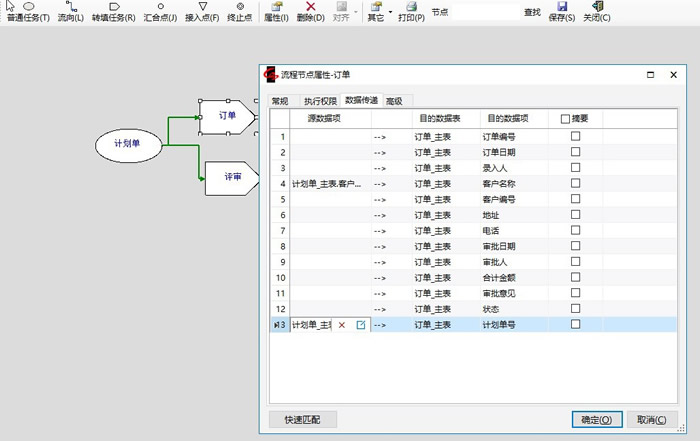Image resolution: width=700 pixels, height=441 pixels.
Task: Open the 高级 tab
Action: pyautogui.click(x=394, y=101)
